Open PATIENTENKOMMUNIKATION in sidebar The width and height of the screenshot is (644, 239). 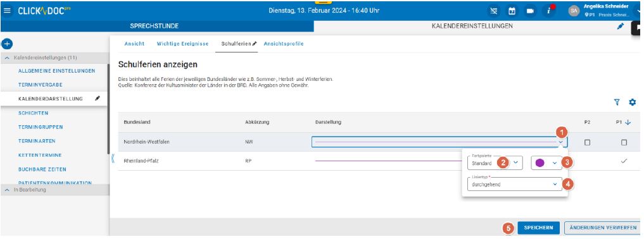55,182
